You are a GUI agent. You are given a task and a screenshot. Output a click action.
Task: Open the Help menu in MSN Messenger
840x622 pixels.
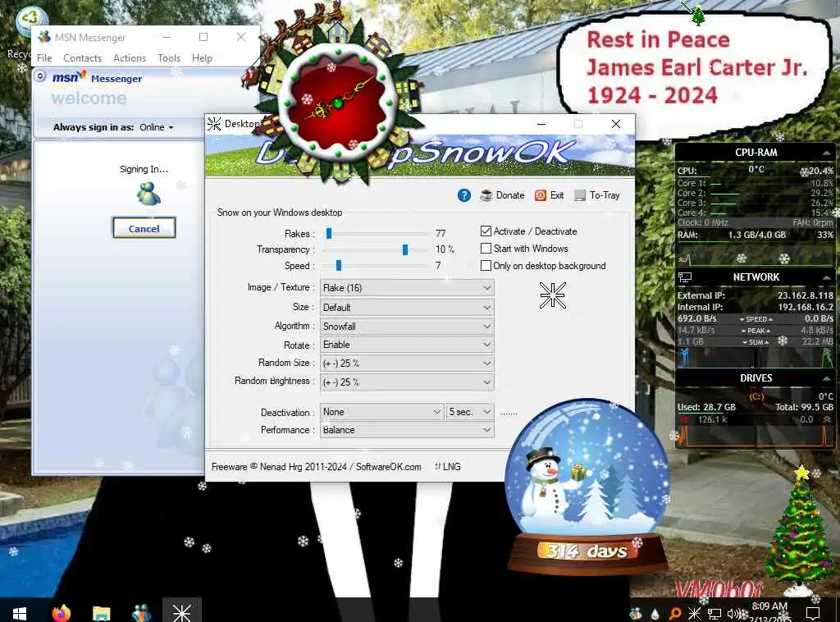tap(202, 58)
